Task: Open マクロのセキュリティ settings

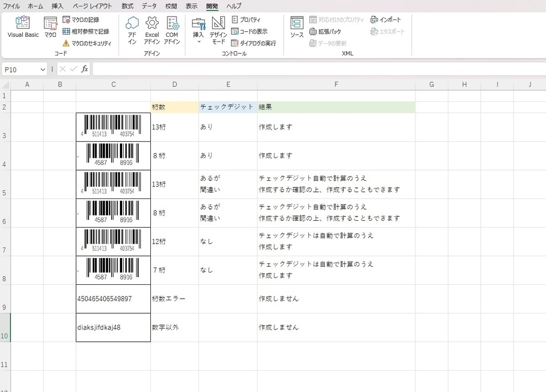Action: pos(87,43)
